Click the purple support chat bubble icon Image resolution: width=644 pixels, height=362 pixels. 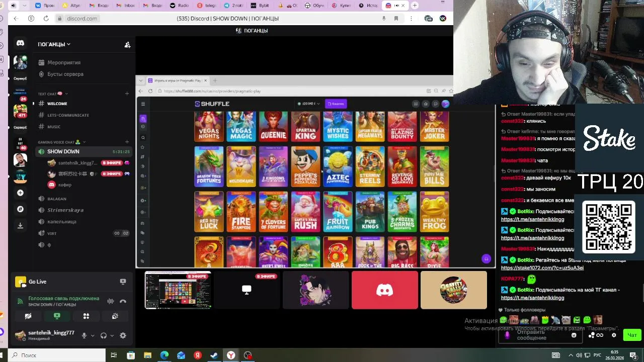coord(486,259)
